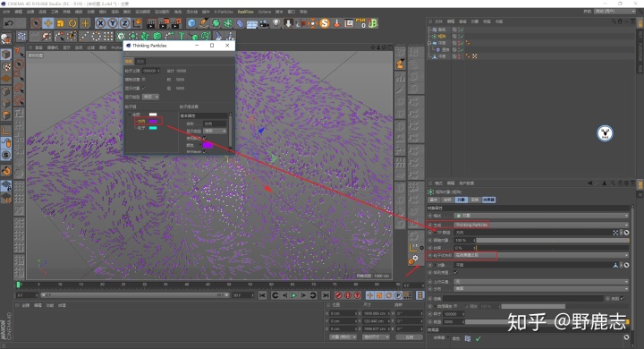Viewport: 644px width, 349px height.
Task: Go to start of timeline
Action: 262,295
